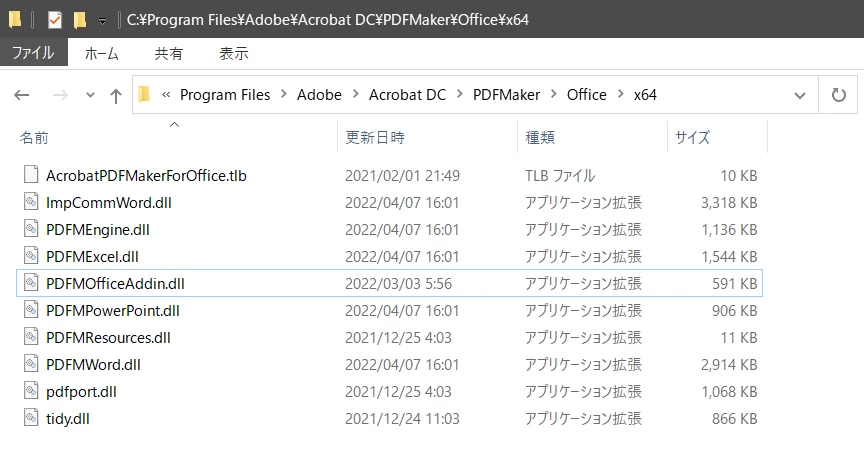The height and width of the screenshot is (460, 864).
Task: Select file name AcrobatPDFMakerForOffice.tlb
Action: point(146,176)
